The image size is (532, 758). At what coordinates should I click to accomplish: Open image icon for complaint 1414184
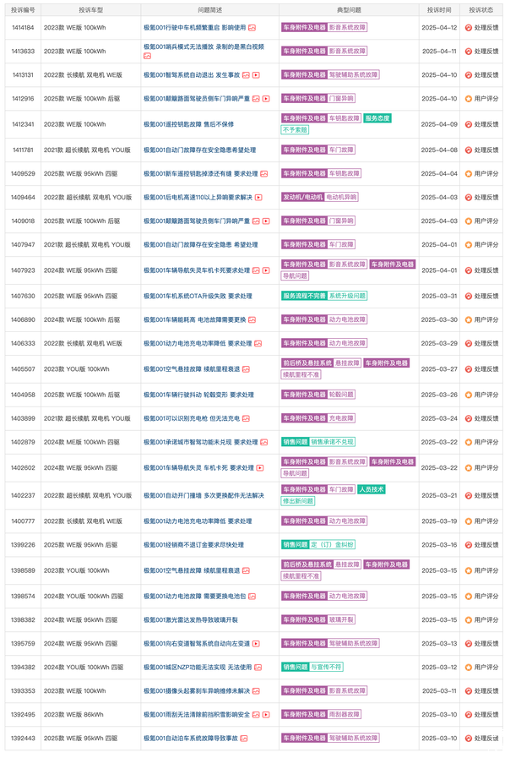coord(252,28)
